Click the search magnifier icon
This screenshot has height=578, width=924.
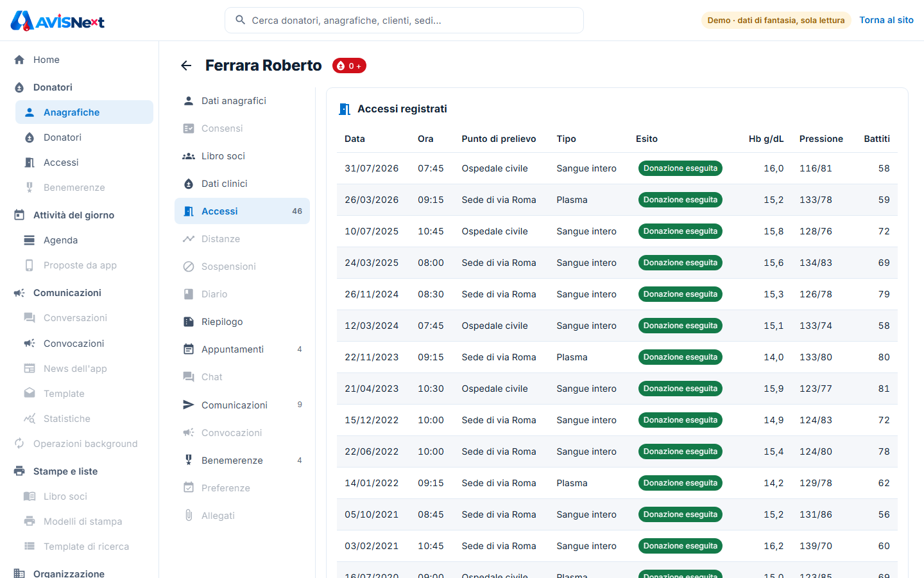click(x=241, y=20)
